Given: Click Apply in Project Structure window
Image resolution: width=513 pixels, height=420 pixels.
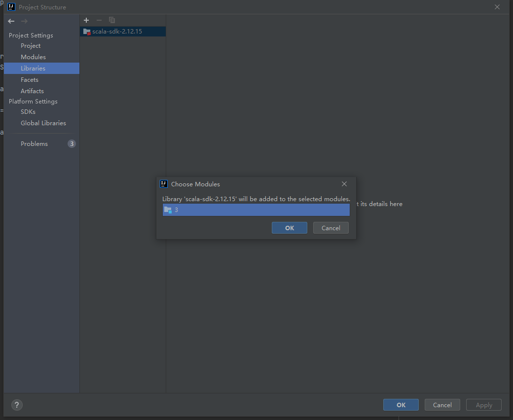Looking at the screenshot, I should pyautogui.click(x=484, y=405).
